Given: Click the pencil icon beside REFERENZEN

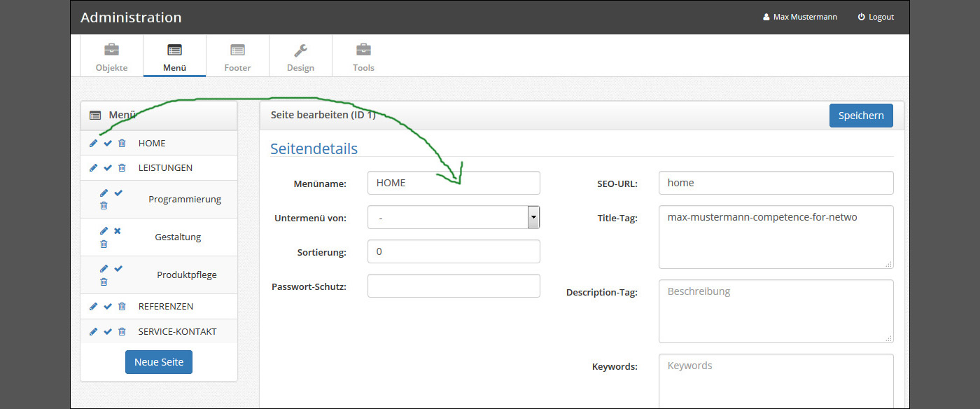Looking at the screenshot, I should tap(94, 306).
